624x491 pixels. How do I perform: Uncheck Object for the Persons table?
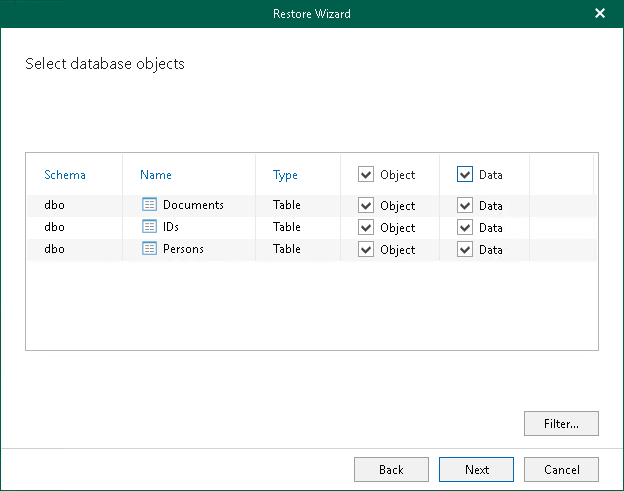coord(366,250)
